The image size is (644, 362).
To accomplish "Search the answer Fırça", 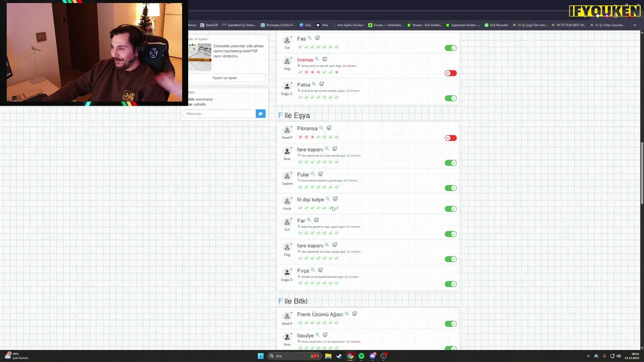I will pyautogui.click(x=313, y=270).
